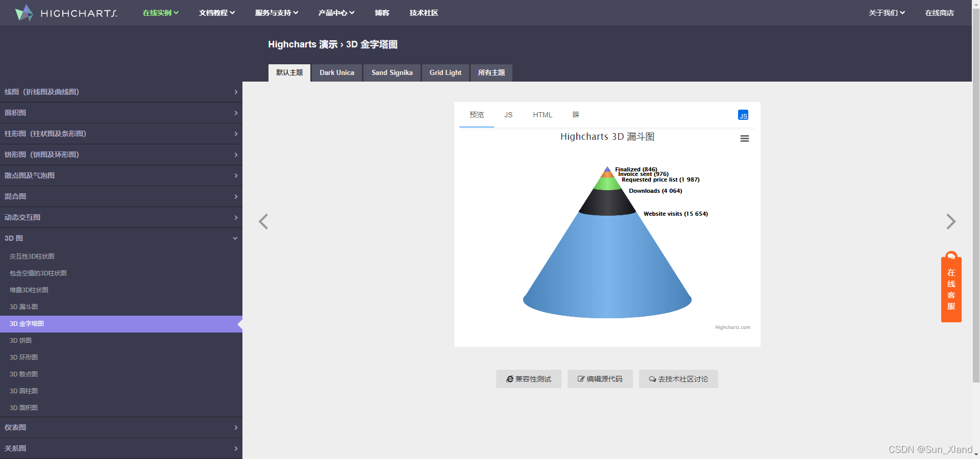Click the Finalized (846) label

[636, 169]
